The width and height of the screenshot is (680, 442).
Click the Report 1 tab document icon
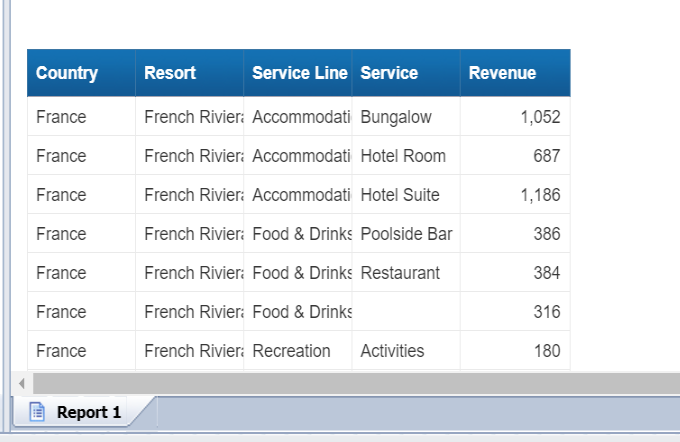pos(37,412)
